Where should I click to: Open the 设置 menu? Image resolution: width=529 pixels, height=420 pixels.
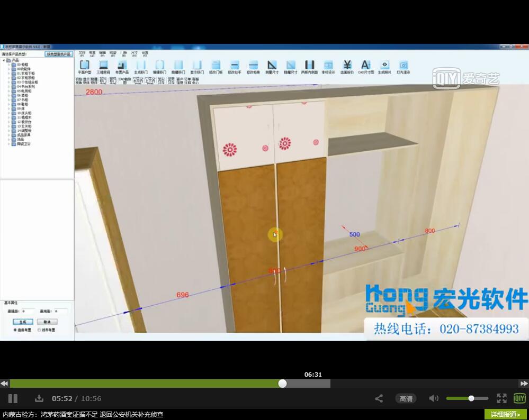[x=145, y=53]
